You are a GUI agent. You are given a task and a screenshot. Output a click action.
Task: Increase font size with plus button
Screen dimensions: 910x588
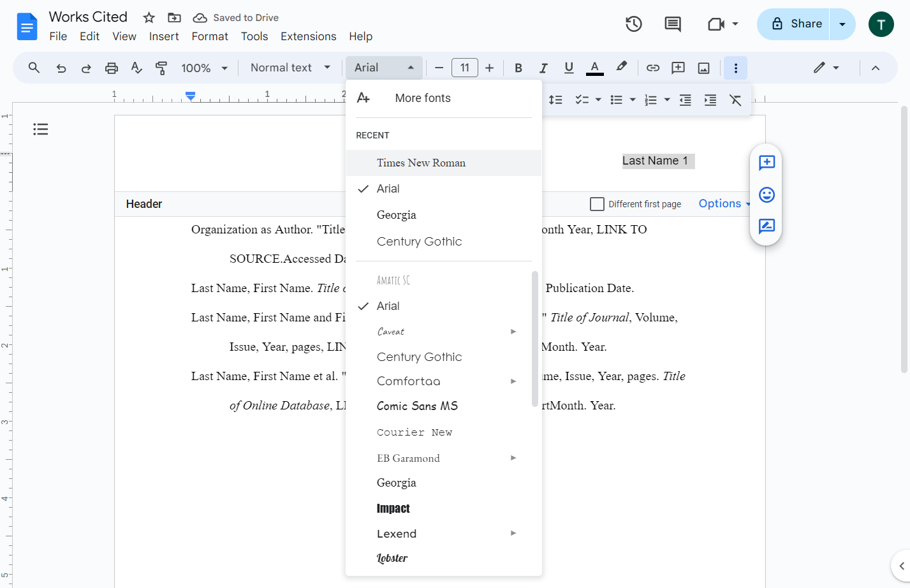[x=490, y=68]
